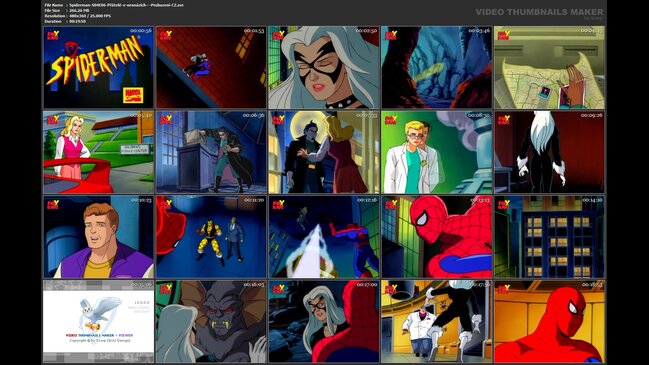
Task: Click the File Name line in the header
Action: click(x=114, y=5)
